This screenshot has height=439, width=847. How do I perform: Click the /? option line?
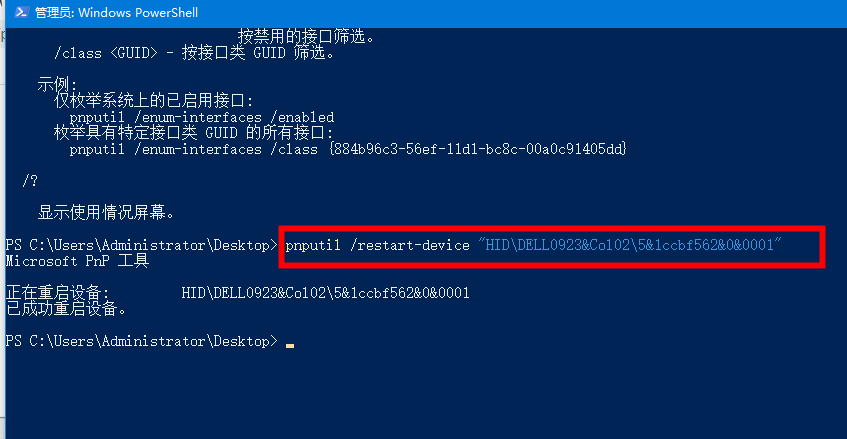coord(30,181)
